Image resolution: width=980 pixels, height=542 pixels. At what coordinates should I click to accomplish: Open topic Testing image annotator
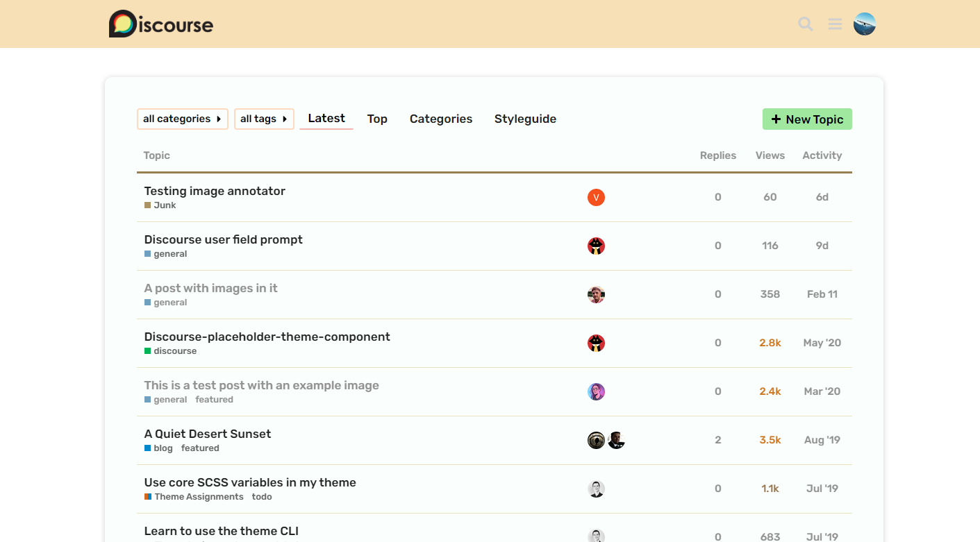215,191
